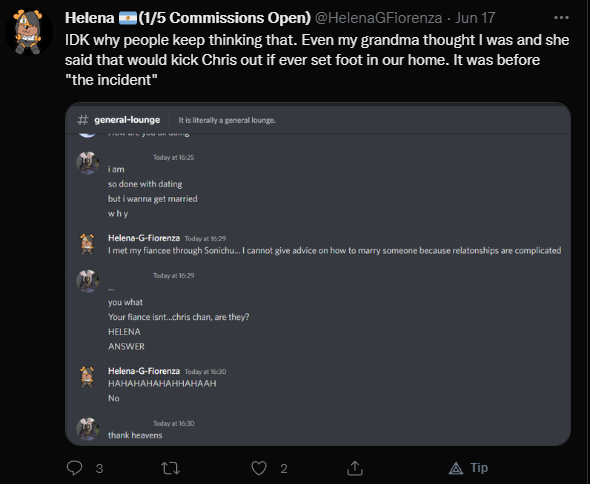590x484 pixels.
Task: Open Helena's profile avatar
Action: tap(29, 32)
